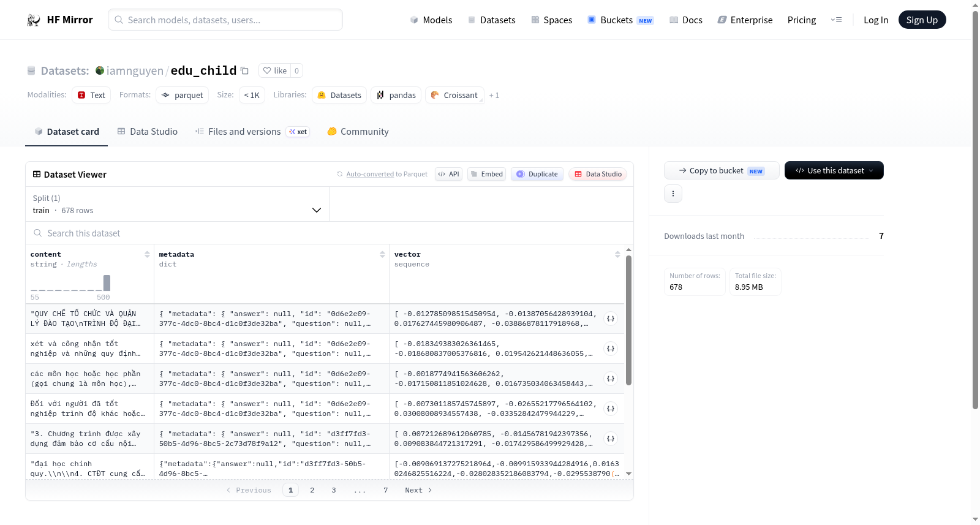Expand JSON of row "Đối với người đã tốt"
Screen dimensions: 980x525
611,409
